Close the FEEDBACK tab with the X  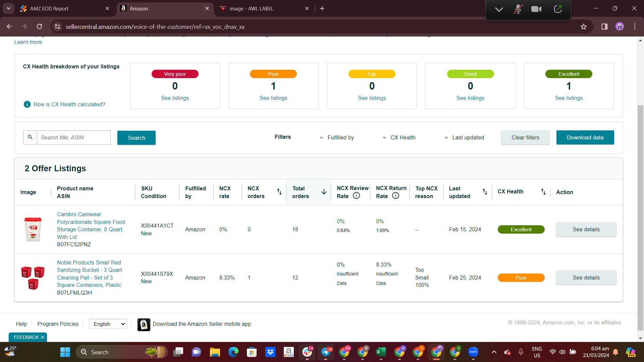pos(43,337)
